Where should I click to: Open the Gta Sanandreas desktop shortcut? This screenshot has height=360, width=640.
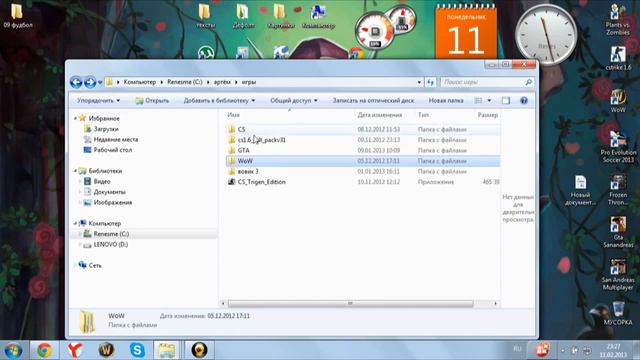point(618,233)
